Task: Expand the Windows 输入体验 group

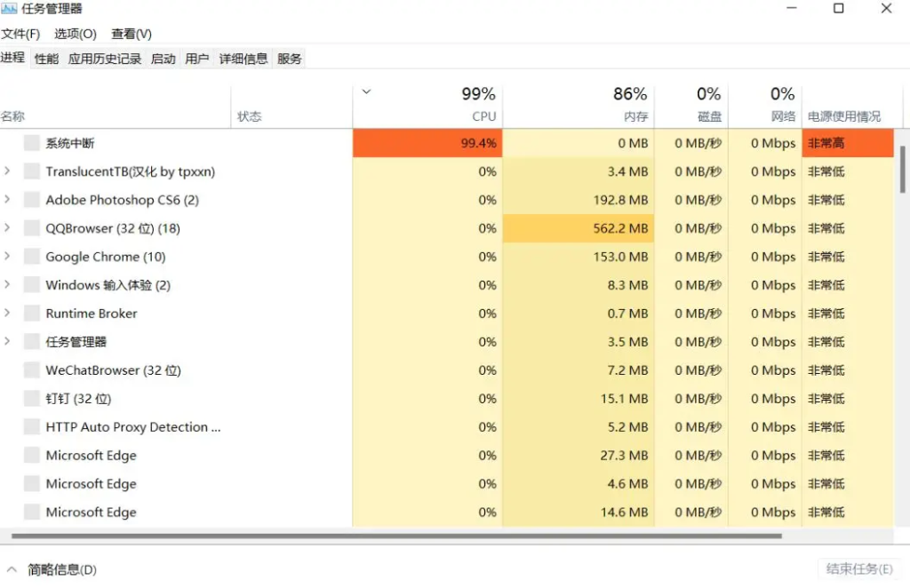Action: [x=7, y=285]
